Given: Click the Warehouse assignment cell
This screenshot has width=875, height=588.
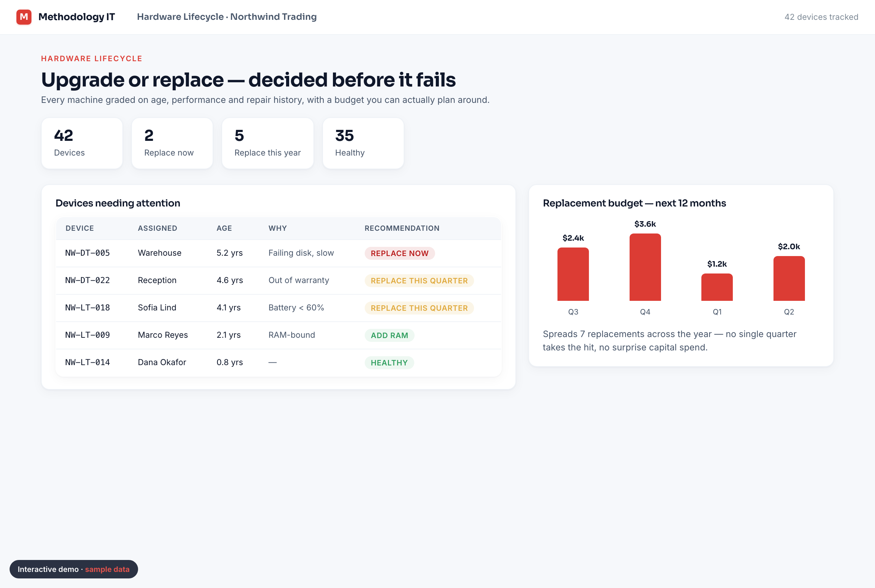Looking at the screenshot, I should (159, 253).
